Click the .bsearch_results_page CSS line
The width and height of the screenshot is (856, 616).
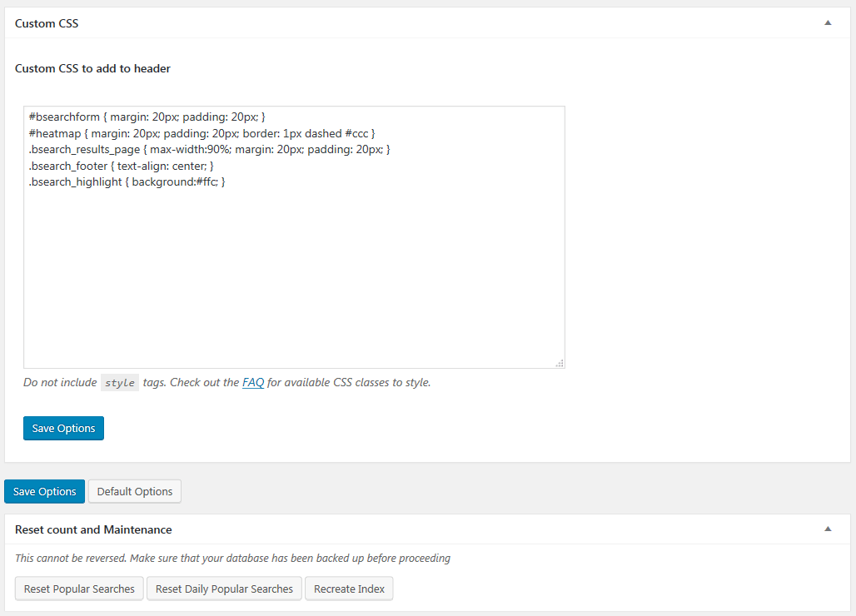point(209,149)
